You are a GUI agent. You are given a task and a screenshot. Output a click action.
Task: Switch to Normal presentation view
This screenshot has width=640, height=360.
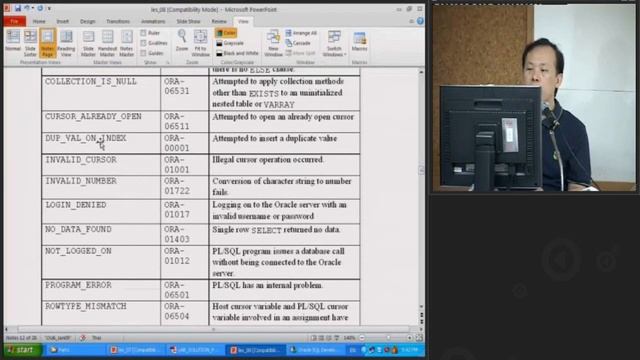click(13, 41)
